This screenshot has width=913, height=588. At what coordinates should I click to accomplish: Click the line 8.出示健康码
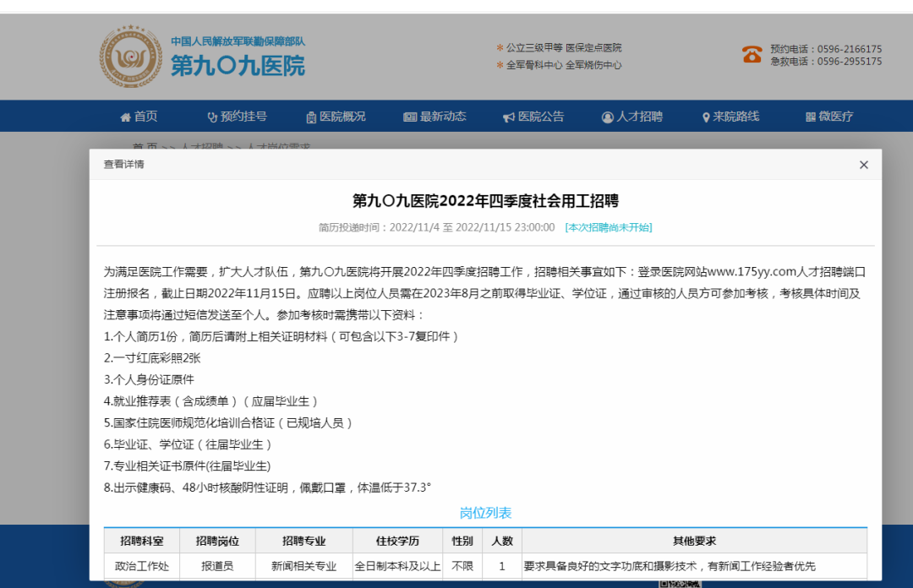pos(267,487)
